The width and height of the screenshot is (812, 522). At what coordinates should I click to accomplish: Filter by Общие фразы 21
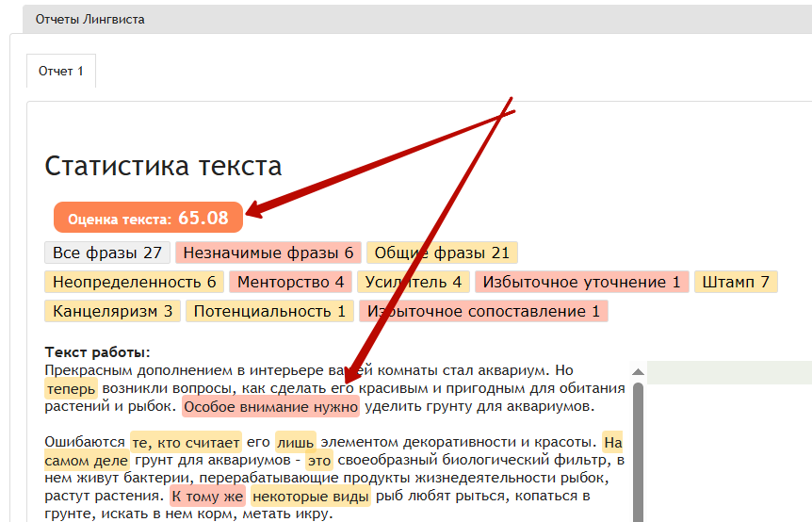coord(442,253)
